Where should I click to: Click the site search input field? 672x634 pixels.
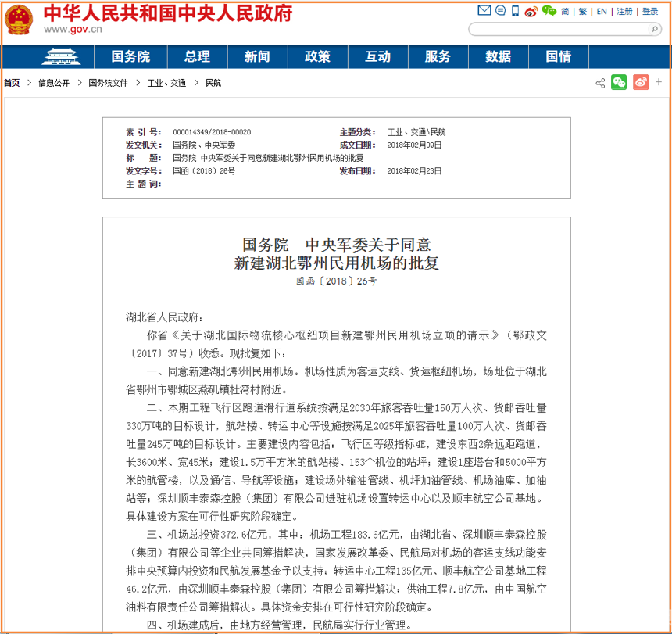(x=559, y=29)
